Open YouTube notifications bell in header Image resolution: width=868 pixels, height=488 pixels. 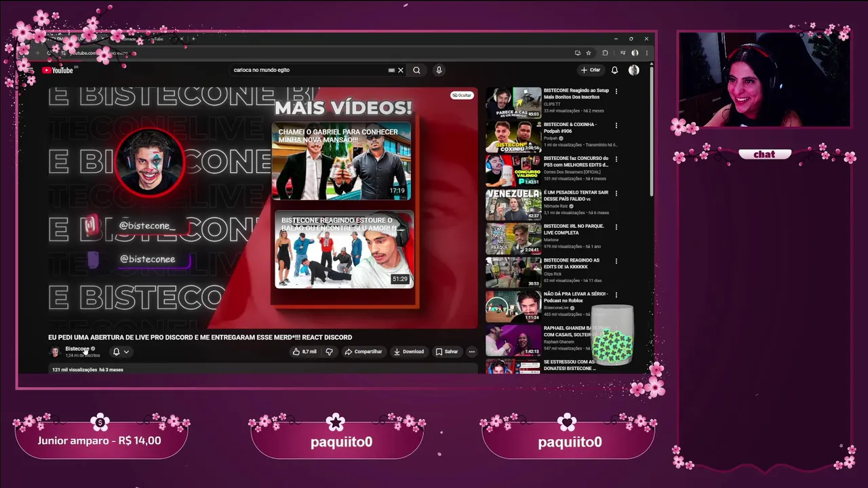pyautogui.click(x=614, y=70)
